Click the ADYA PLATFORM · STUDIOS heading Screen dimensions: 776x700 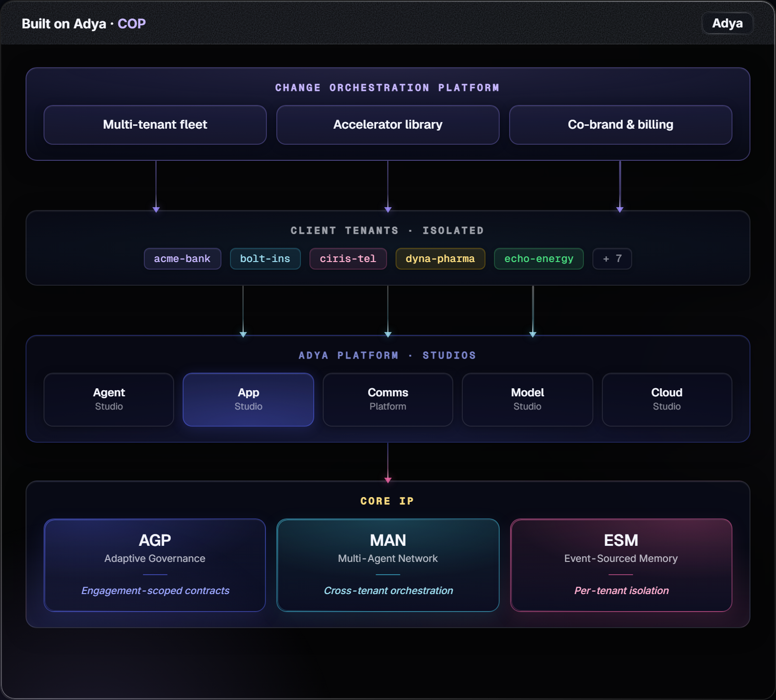coord(388,356)
